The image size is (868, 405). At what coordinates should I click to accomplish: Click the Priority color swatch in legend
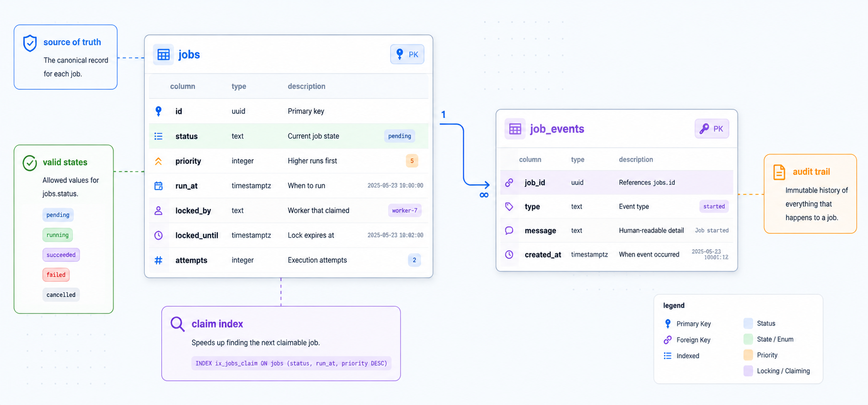point(748,355)
